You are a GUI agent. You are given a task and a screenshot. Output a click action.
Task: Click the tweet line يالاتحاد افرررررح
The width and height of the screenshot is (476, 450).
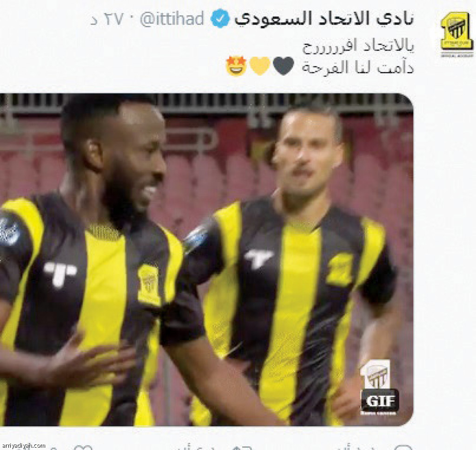click(x=358, y=46)
